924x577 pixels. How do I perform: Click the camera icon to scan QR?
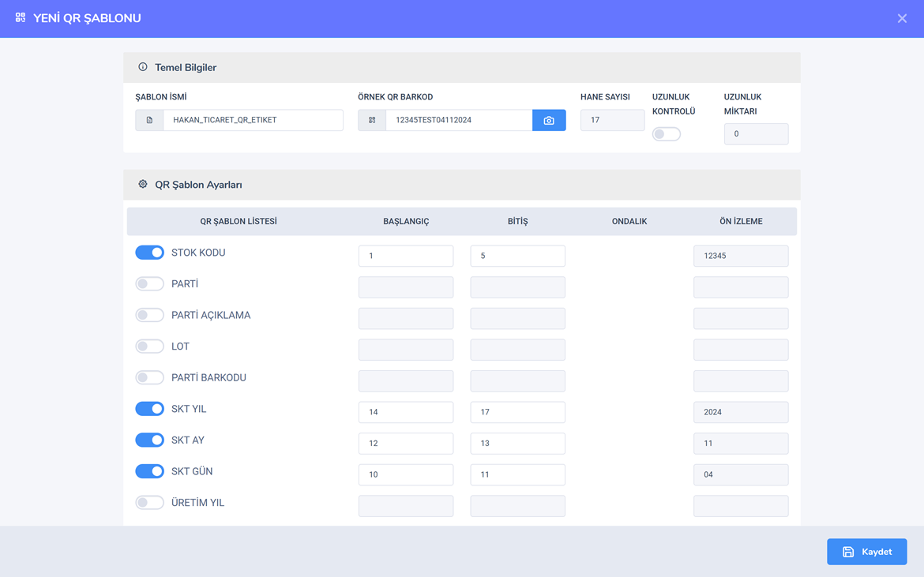pyautogui.click(x=549, y=120)
